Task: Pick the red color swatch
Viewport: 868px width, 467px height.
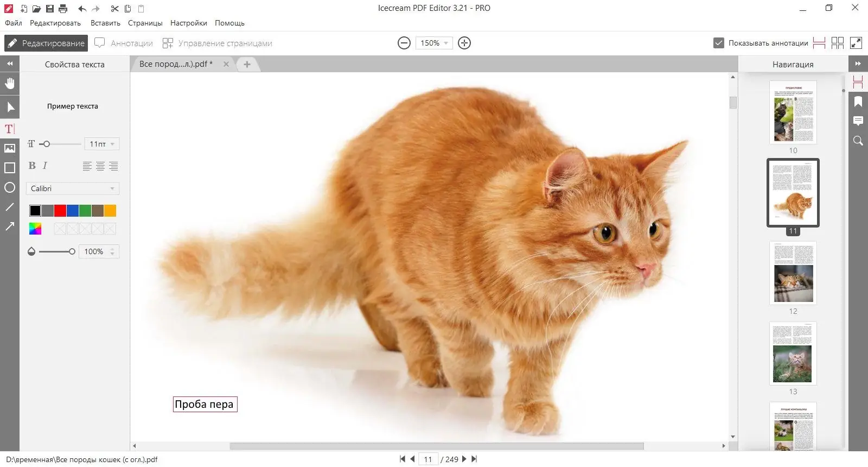Action: [x=60, y=211]
